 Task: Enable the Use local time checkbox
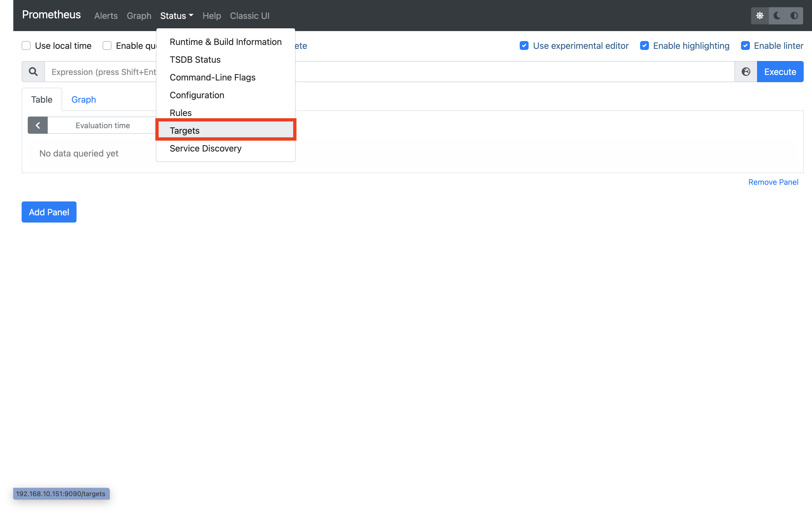(x=26, y=45)
